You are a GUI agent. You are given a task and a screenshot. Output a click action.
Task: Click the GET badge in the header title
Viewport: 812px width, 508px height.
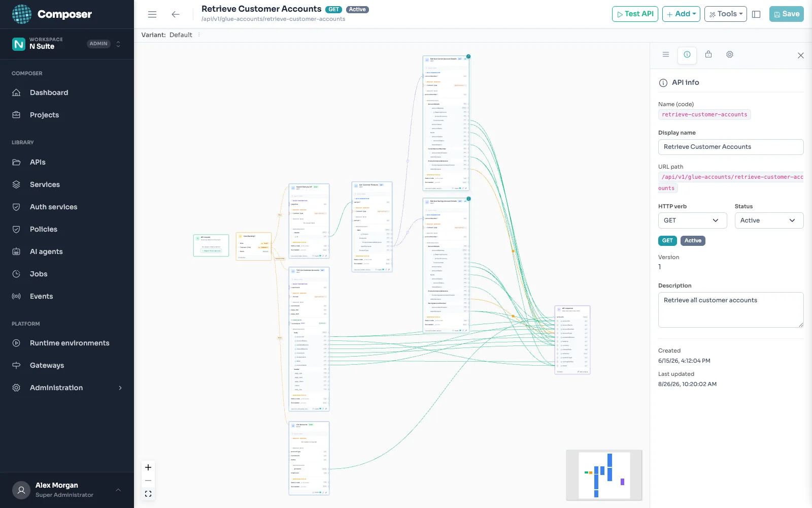tap(334, 10)
